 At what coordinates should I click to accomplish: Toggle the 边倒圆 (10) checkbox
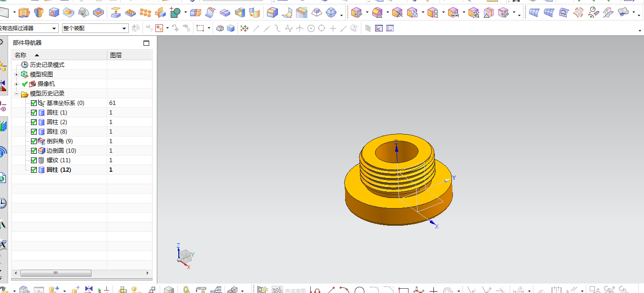click(x=34, y=151)
